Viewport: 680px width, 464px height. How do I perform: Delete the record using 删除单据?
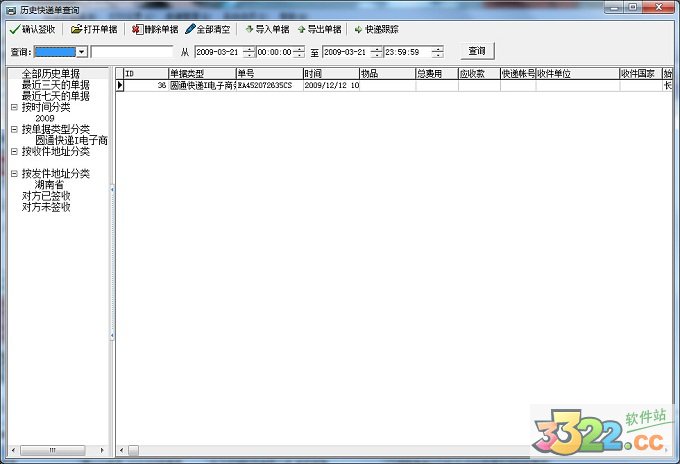click(155, 29)
